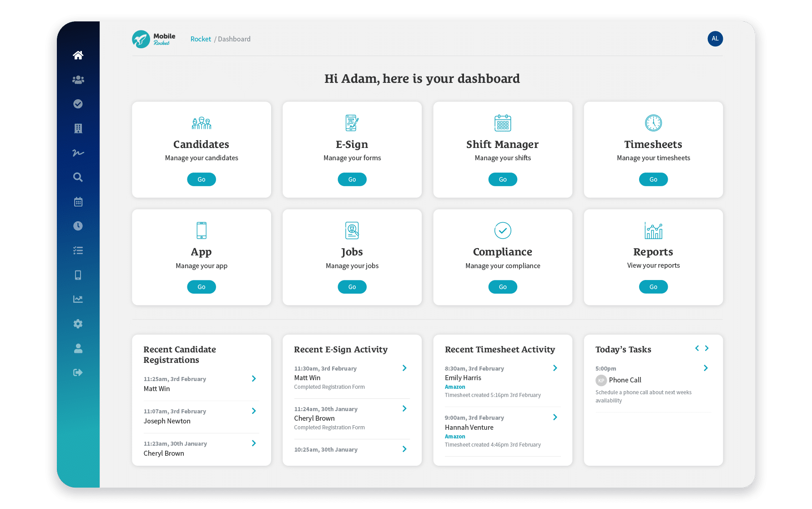
Task: Open candidates group icon in sidebar
Action: tap(78, 80)
